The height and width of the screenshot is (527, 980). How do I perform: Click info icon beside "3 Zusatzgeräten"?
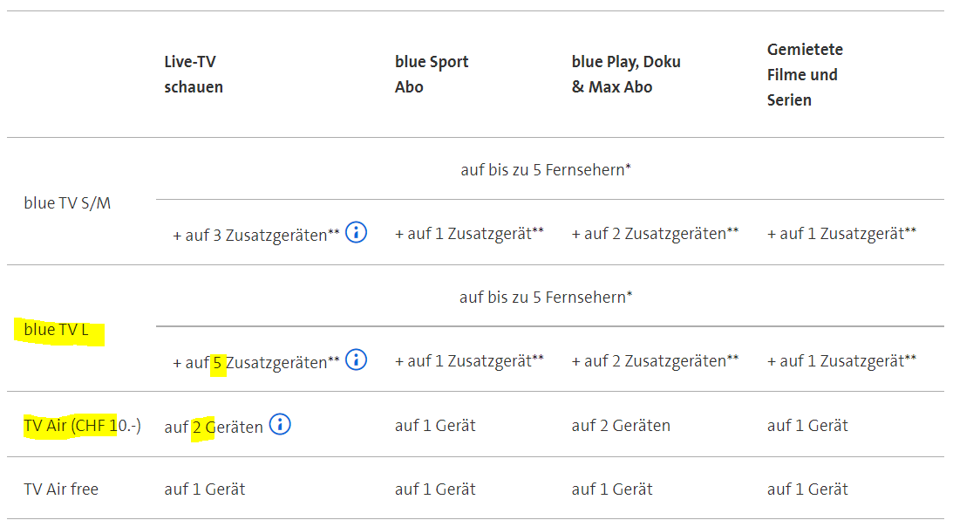tap(356, 232)
